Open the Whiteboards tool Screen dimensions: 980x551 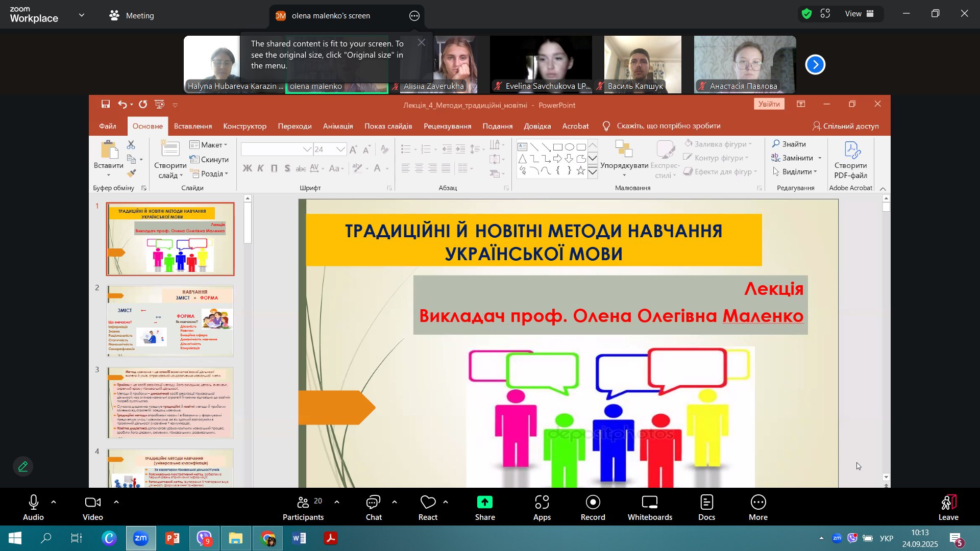(649, 508)
